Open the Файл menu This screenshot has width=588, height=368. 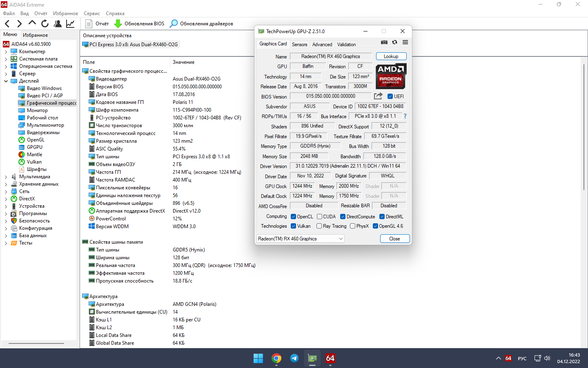(x=9, y=13)
